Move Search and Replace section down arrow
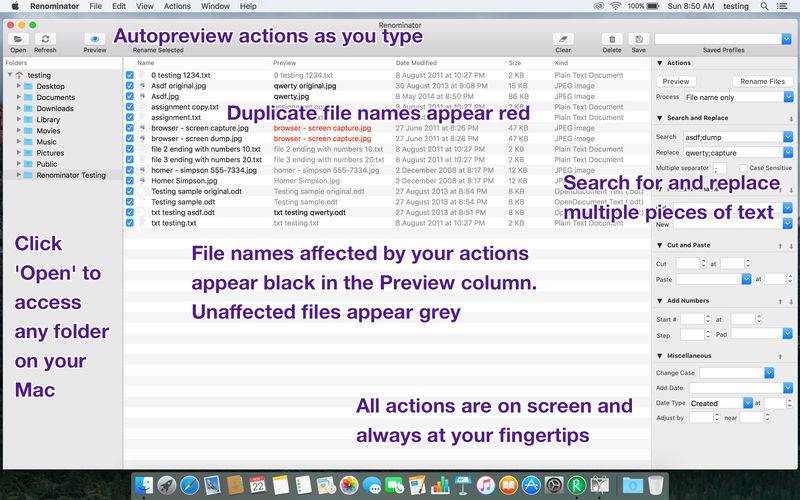Viewport: 800px width, 500px height. [791, 119]
